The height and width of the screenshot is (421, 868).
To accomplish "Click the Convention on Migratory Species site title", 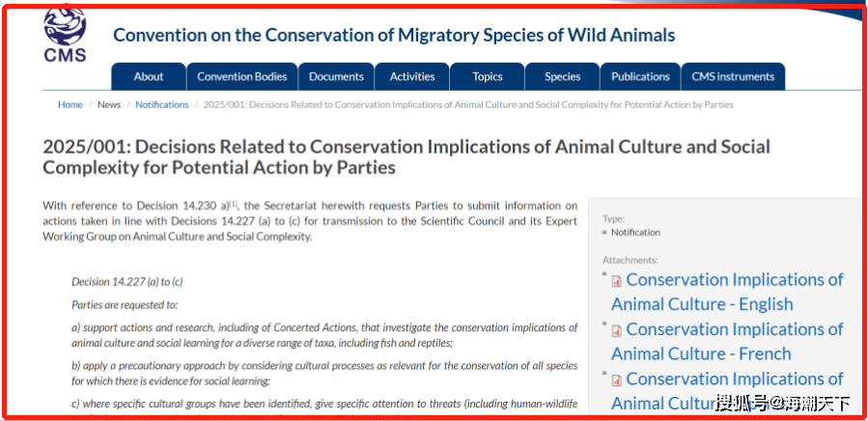I will click(394, 36).
